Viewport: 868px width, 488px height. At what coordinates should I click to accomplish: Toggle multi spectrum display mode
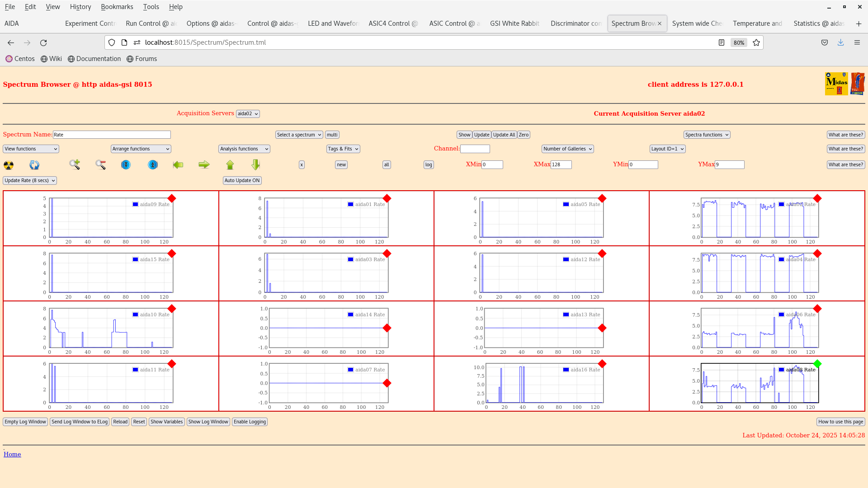coord(332,134)
